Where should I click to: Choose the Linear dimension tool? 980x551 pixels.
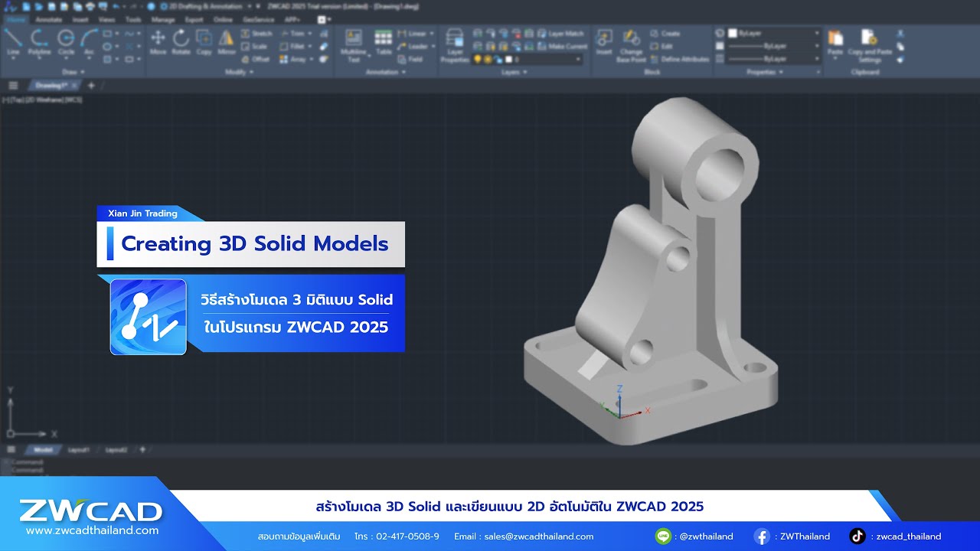pyautogui.click(x=412, y=34)
